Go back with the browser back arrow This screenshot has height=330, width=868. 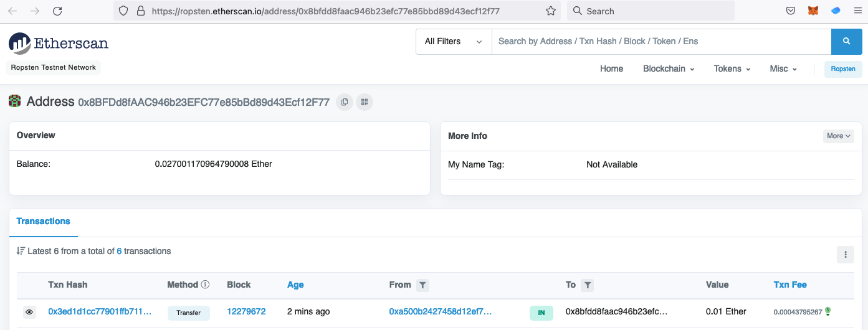(13, 11)
